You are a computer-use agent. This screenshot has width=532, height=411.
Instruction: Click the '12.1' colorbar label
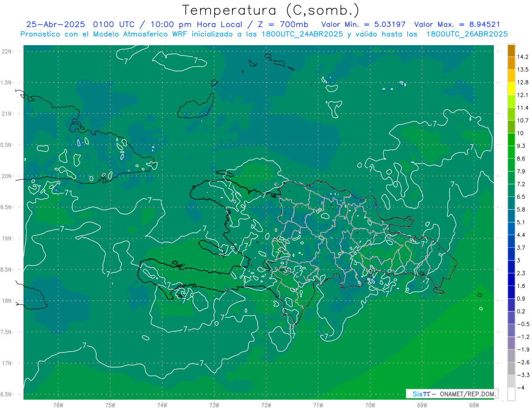[x=523, y=95]
